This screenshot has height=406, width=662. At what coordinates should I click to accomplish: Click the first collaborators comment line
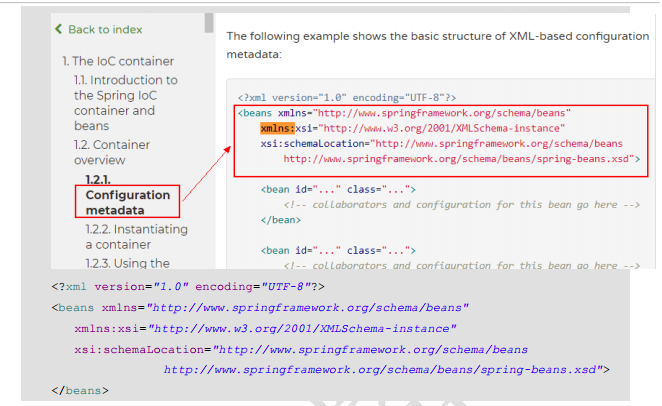[461, 205]
